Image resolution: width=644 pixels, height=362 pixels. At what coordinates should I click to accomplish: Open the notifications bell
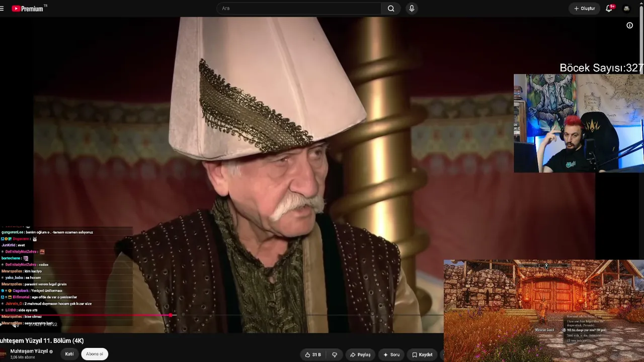pyautogui.click(x=609, y=8)
